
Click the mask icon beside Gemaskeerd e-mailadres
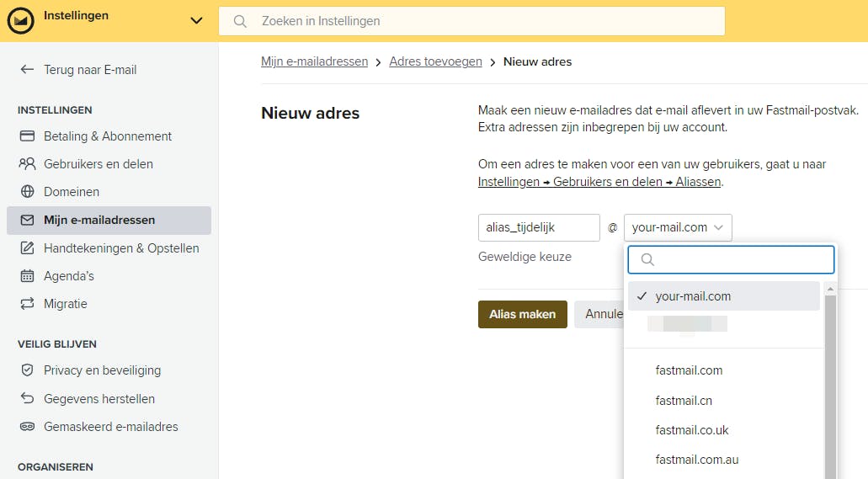(x=27, y=427)
